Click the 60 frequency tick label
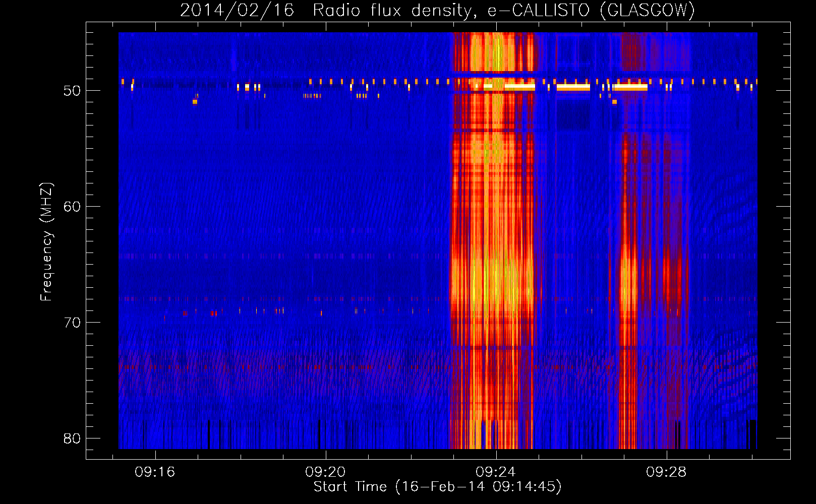 [72, 207]
